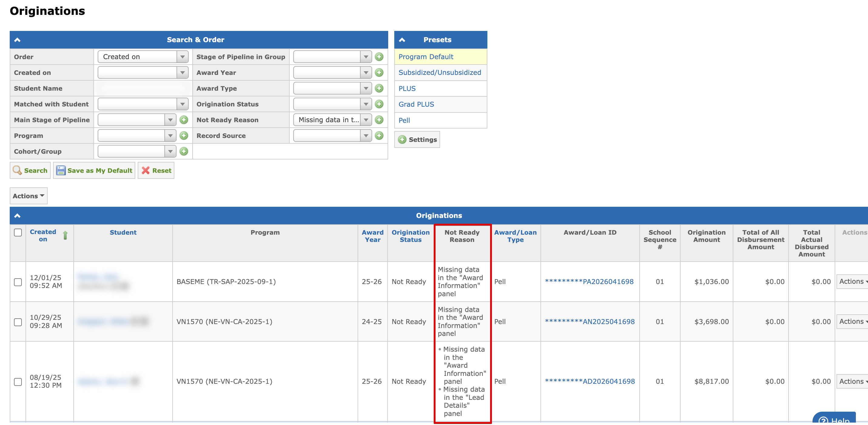Open the Award Year filter dropdown
Screen dimensions: 868x425
(333, 72)
